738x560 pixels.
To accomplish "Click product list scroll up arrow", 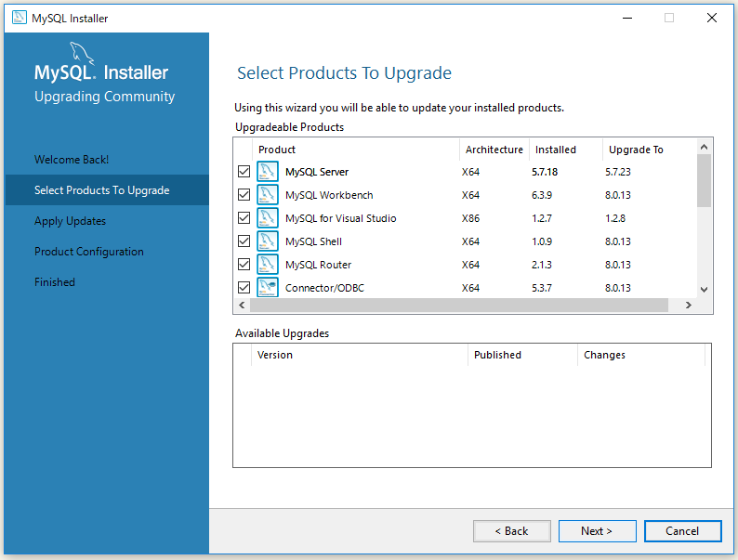I will click(x=705, y=147).
